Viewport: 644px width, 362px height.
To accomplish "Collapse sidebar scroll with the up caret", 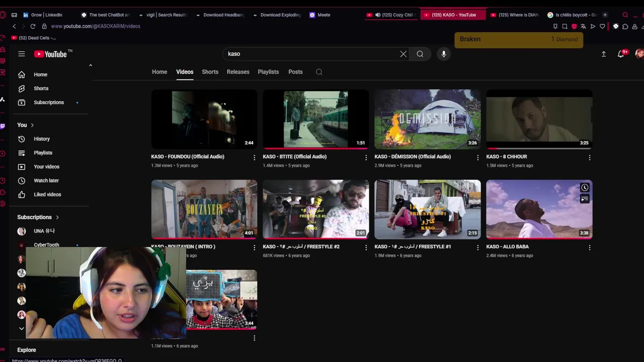I will (91, 65).
